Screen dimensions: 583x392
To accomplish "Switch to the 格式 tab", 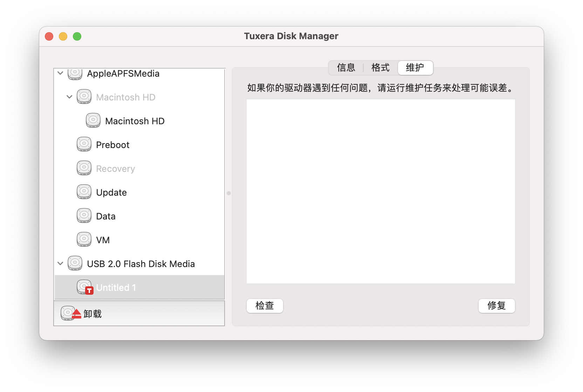I will tap(380, 68).
